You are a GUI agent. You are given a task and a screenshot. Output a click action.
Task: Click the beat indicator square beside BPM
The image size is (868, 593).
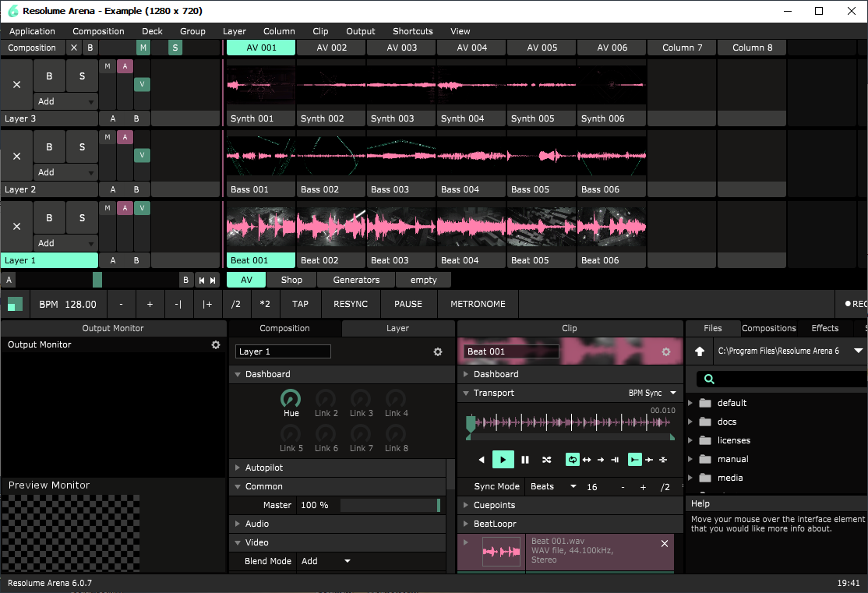click(x=15, y=304)
